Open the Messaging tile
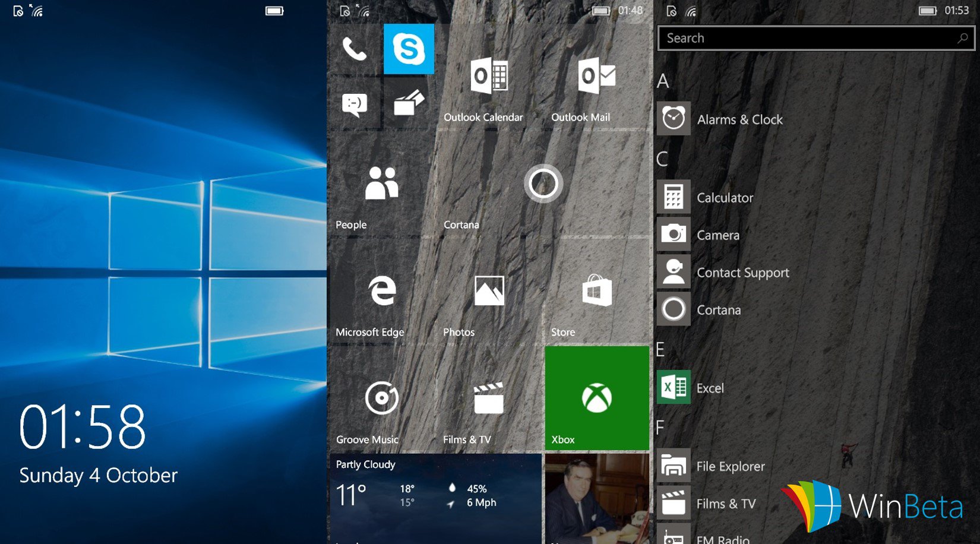Image resolution: width=980 pixels, height=544 pixels. [354, 104]
